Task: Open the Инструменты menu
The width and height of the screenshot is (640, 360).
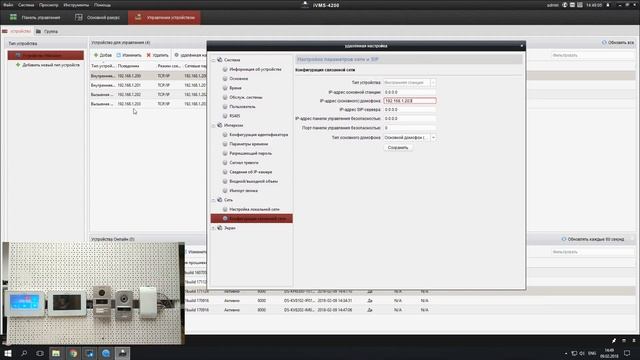Action: [x=76, y=5]
